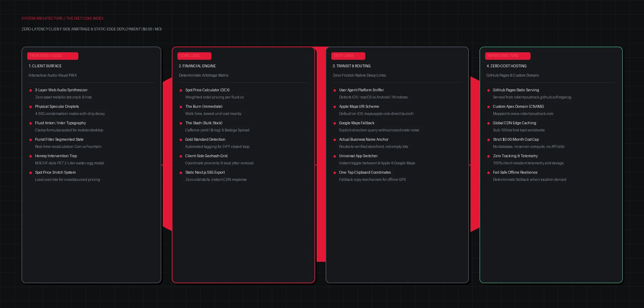This screenshot has width=644, height=308.
Task: Click 'User Agent Platform Sniffer'
Action: pos(361,90)
